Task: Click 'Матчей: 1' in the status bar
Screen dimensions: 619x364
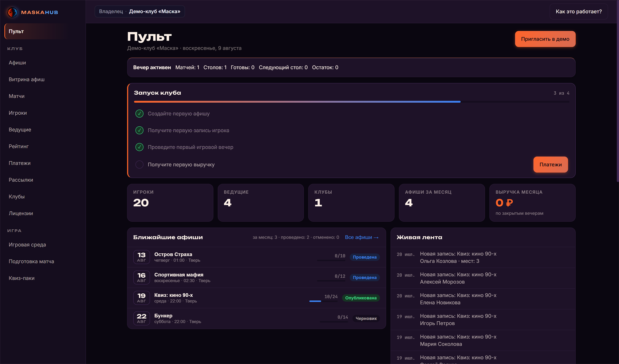Action: click(187, 67)
